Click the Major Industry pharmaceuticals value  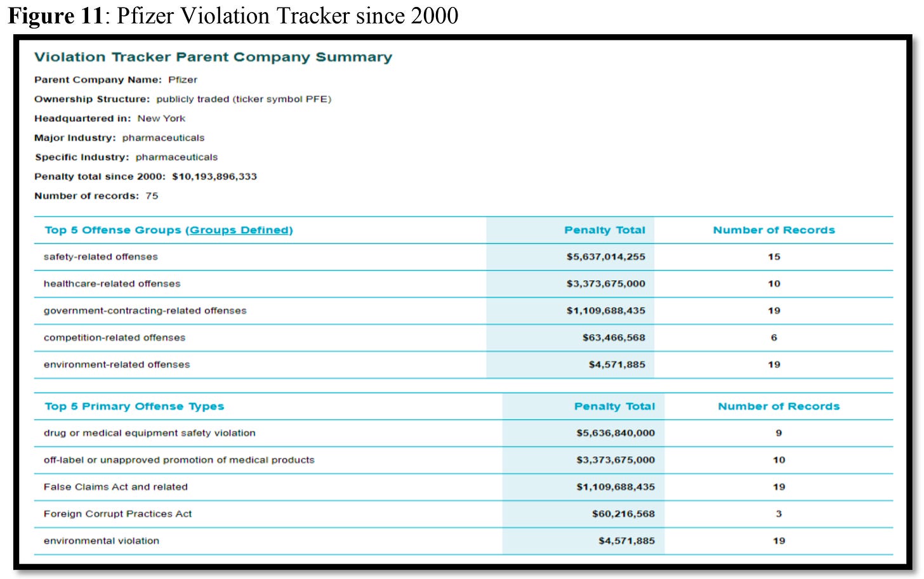point(163,138)
